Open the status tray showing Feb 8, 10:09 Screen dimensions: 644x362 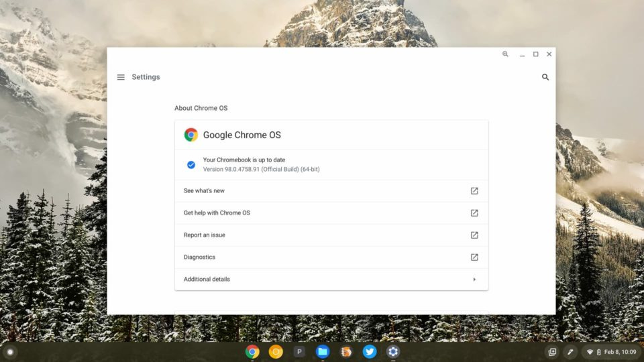(612, 352)
